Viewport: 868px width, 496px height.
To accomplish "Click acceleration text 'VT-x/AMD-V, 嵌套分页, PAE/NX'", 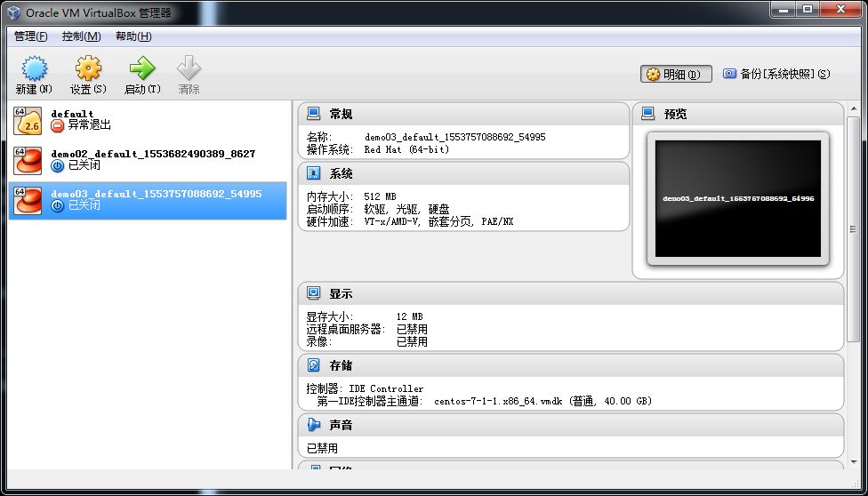I will [439, 222].
